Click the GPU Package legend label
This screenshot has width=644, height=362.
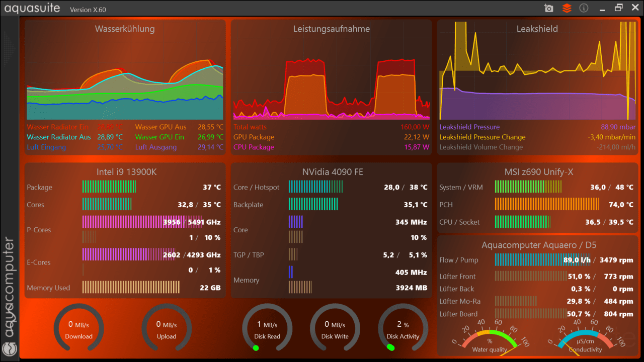click(254, 137)
